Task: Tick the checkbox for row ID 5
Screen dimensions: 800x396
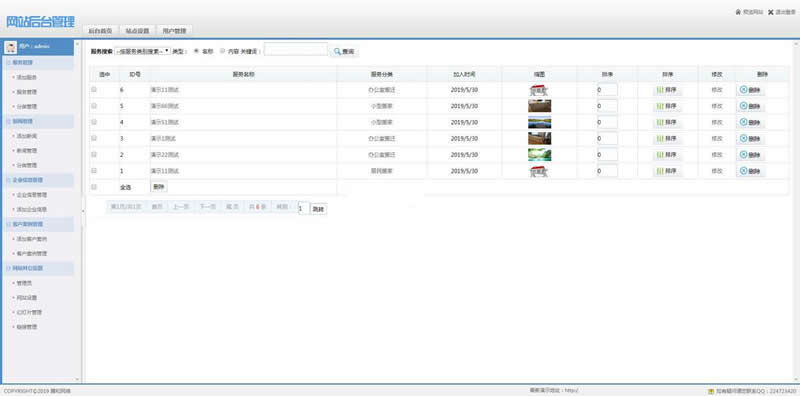Action: 94,106
